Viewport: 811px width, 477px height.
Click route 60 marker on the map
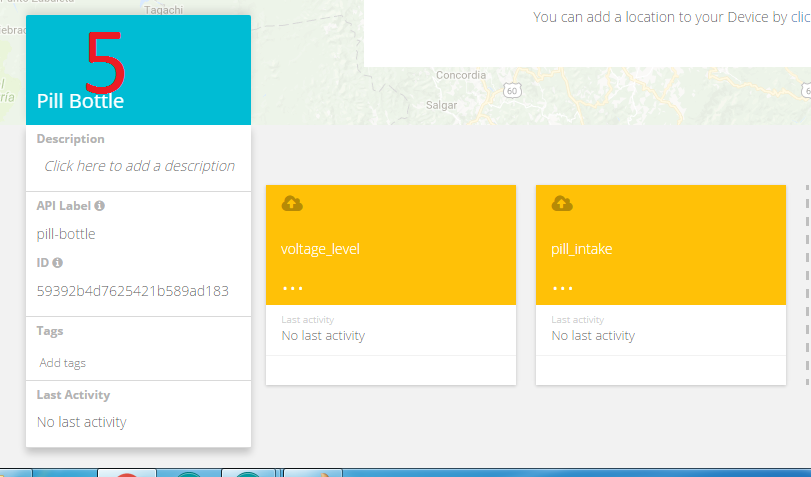tap(512, 91)
